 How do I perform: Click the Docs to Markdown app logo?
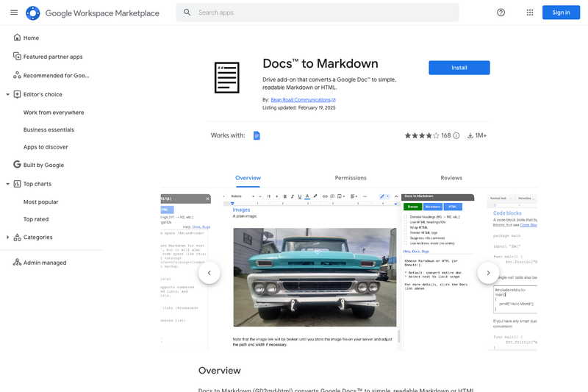[x=227, y=78]
